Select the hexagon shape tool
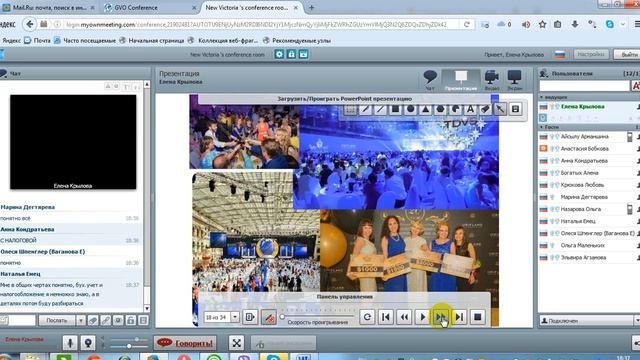Image resolution: width=640 pixels, height=360 pixels. click(x=440, y=109)
